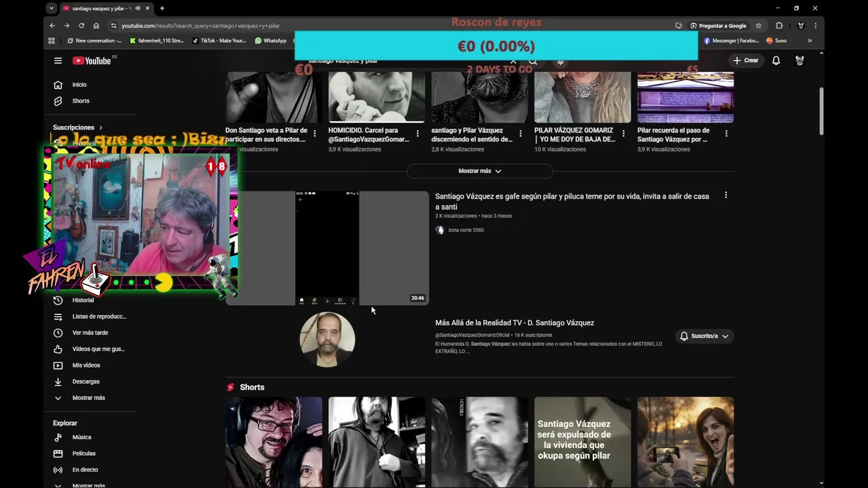Open PILAR VÁZQUEZ GOMARIZ YO ME DOY DE BAJA title

coord(575,134)
